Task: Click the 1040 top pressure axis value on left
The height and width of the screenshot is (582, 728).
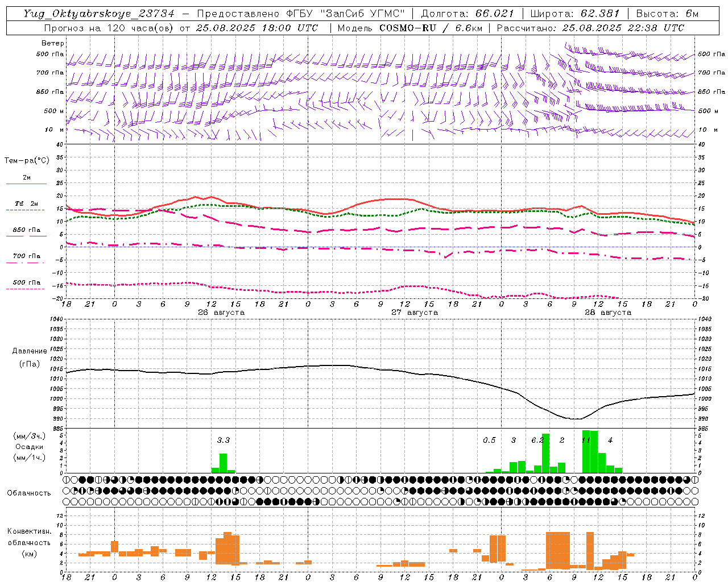Action: 57,319
